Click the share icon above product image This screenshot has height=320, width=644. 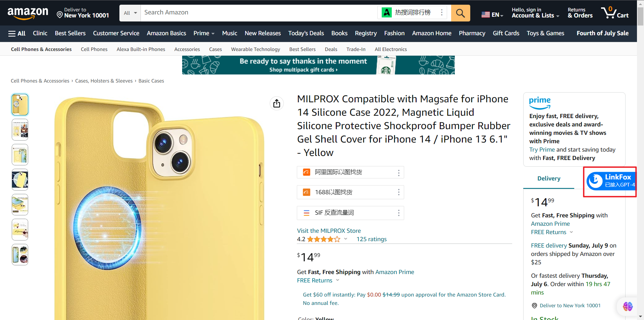tap(277, 103)
